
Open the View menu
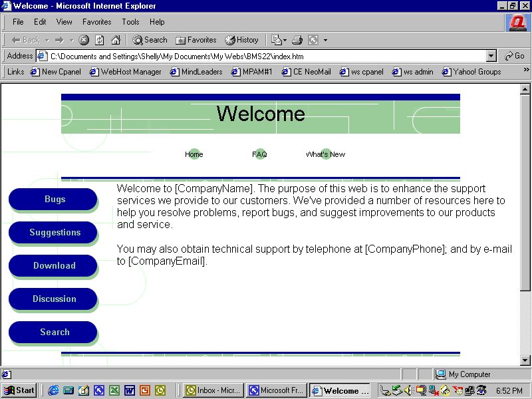[64, 22]
